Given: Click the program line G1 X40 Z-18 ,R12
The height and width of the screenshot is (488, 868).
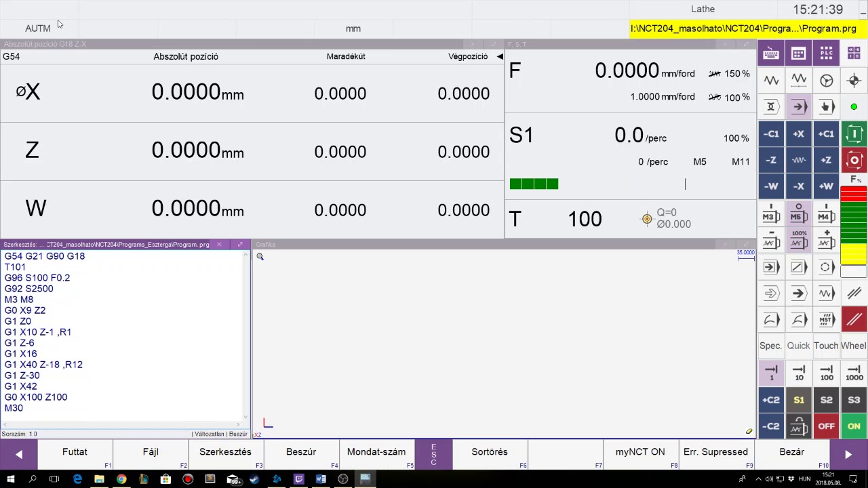Looking at the screenshot, I should pos(43,365).
